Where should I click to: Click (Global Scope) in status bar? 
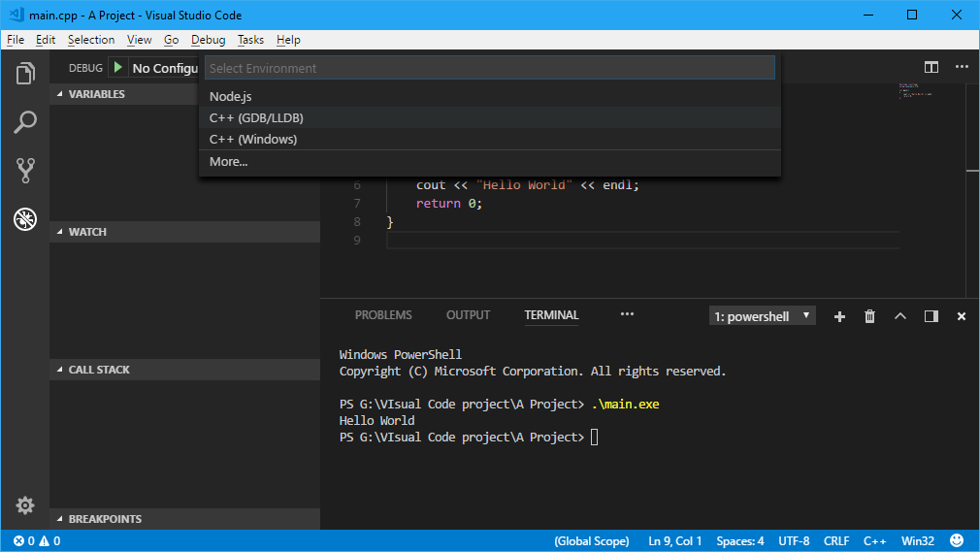[x=591, y=540]
